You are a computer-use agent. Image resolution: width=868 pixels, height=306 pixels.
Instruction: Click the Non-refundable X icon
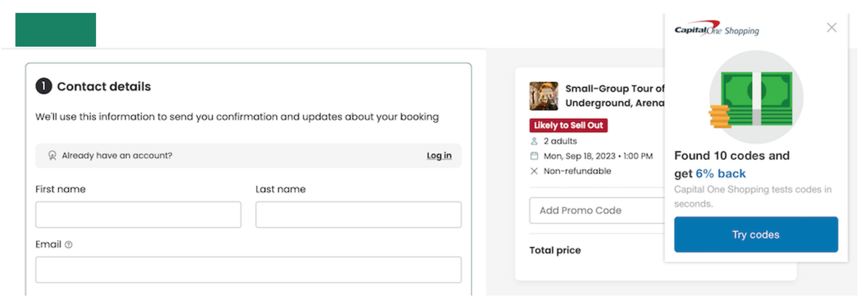[534, 171]
